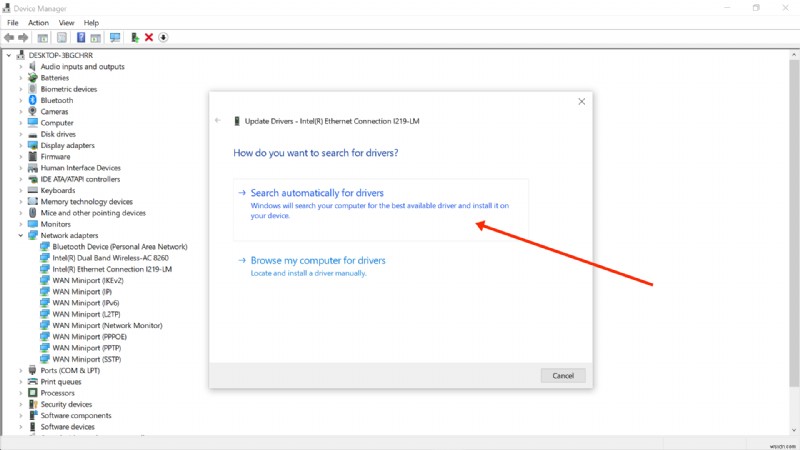
Task: Collapse the Network adapters category
Action: tap(20, 235)
